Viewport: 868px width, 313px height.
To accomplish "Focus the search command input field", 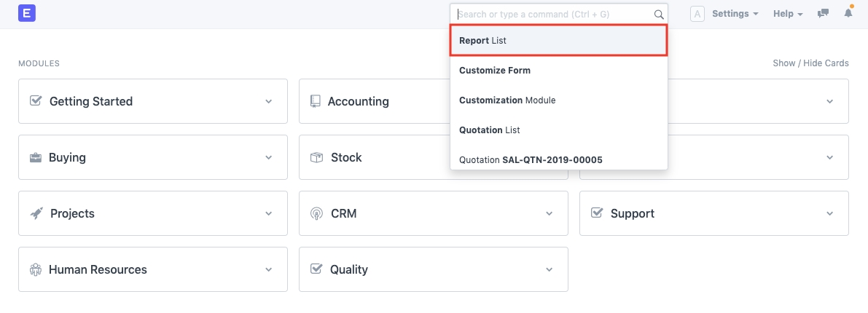I will click(x=554, y=14).
